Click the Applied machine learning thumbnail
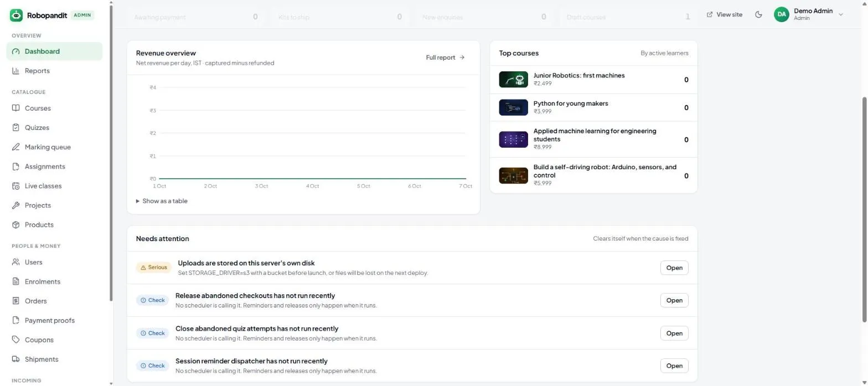Image resolution: width=868 pixels, height=386 pixels. click(513, 139)
